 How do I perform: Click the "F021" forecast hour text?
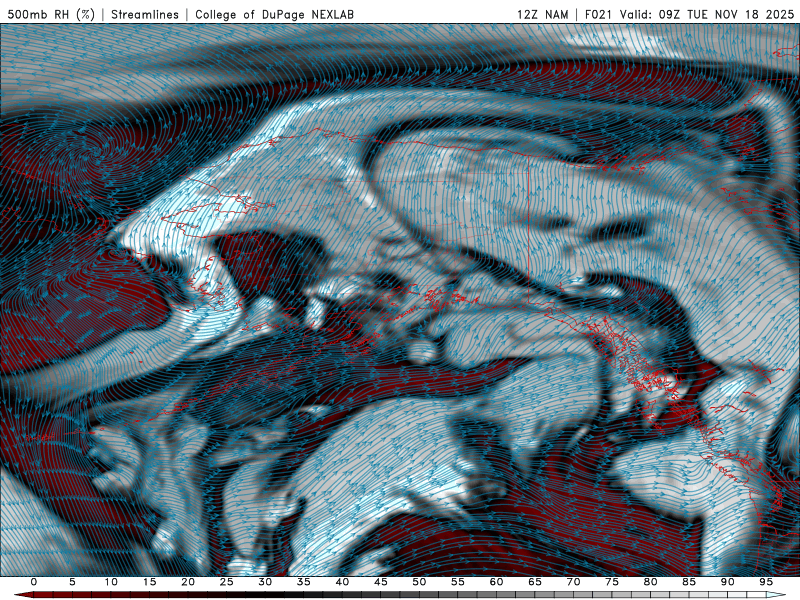pyautogui.click(x=598, y=14)
